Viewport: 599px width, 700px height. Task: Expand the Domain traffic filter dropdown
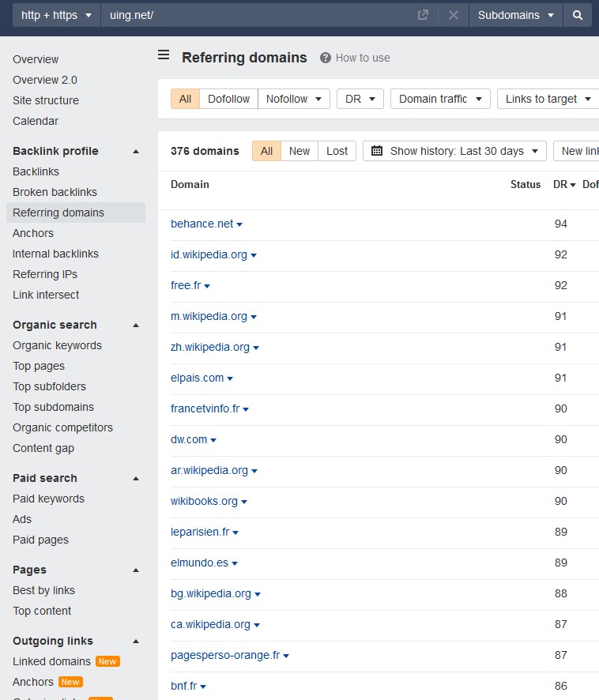coord(440,99)
